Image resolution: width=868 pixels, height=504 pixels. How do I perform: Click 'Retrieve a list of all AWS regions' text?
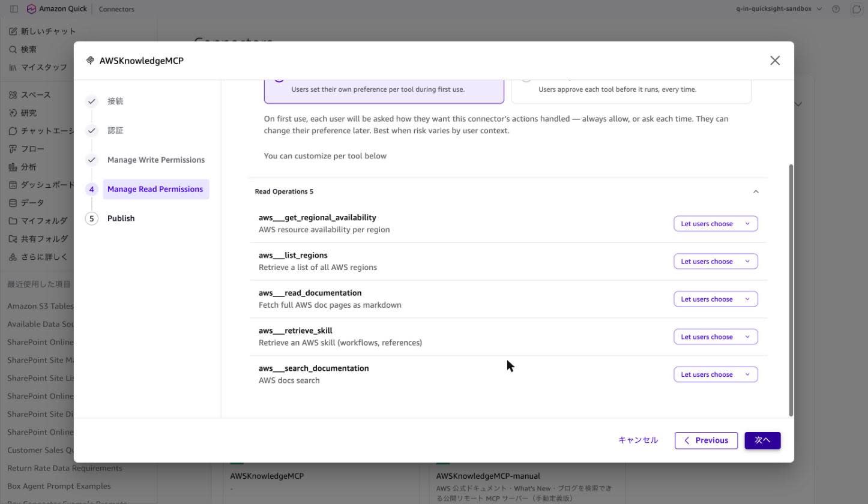318,267
